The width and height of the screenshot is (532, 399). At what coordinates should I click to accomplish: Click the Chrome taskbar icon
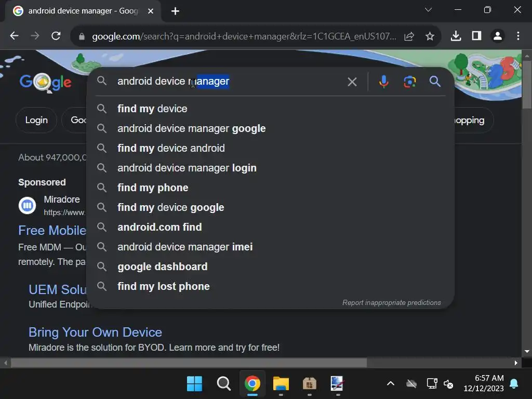pos(252,384)
